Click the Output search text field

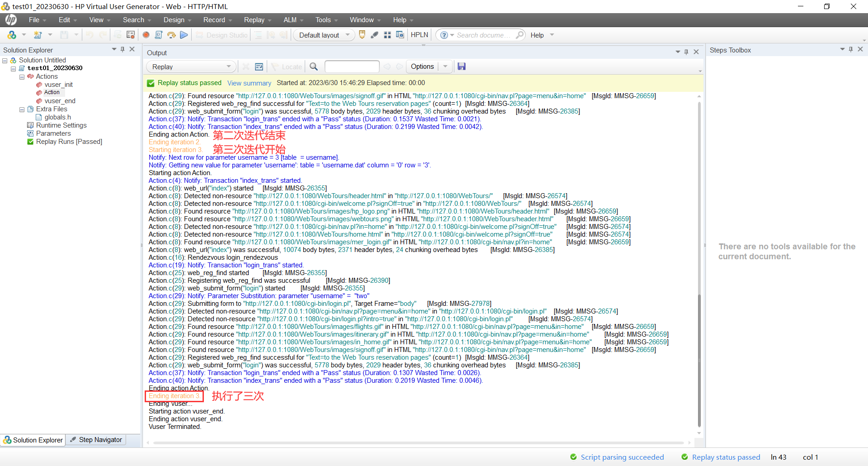click(352, 67)
